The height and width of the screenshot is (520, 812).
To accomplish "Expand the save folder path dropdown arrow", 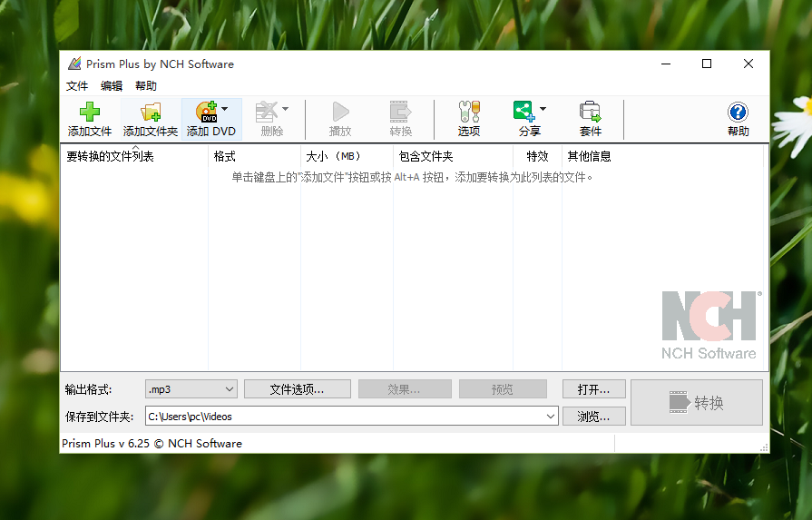I will tap(551, 416).
